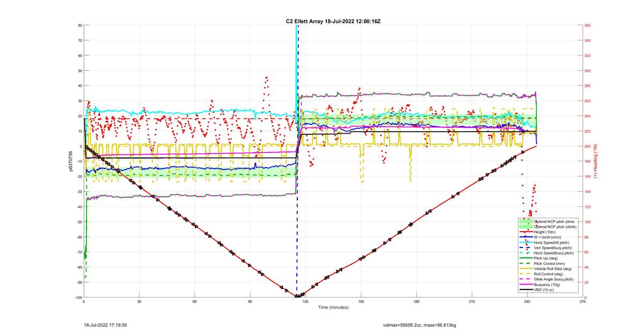Click the 'Time (minutes)' x-axis label
644x334 pixels.
click(x=333, y=308)
